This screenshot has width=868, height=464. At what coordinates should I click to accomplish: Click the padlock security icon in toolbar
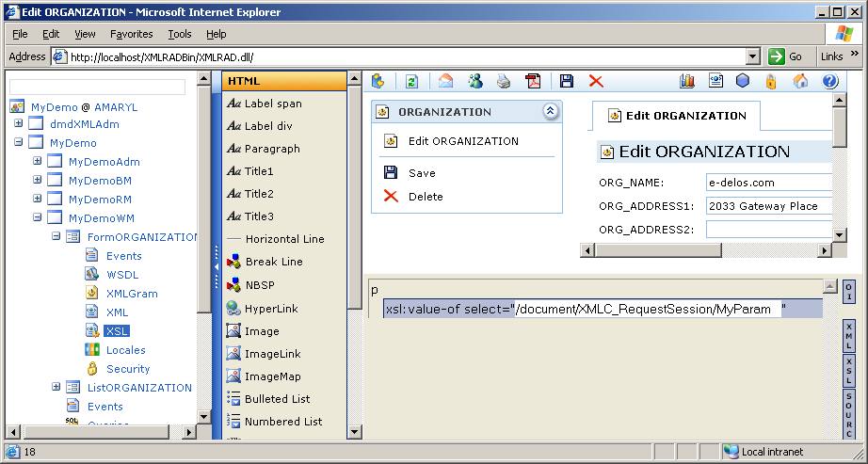click(x=771, y=81)
